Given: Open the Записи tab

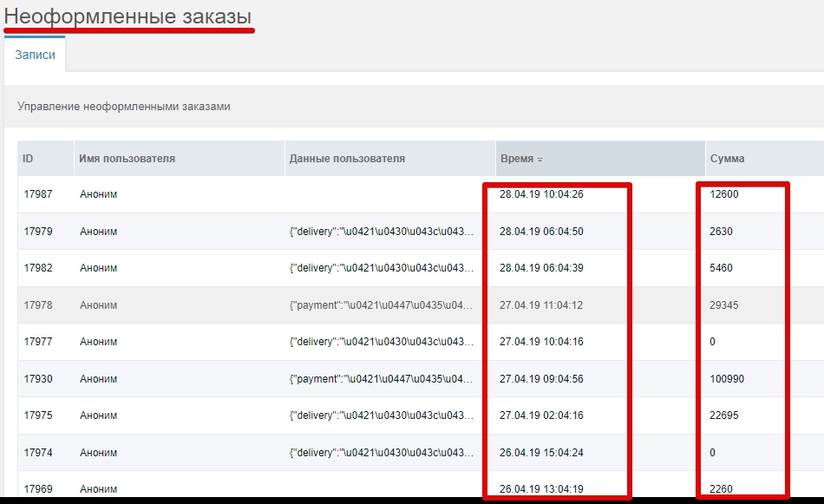Looking at the screenshot, I should point(35,55).
